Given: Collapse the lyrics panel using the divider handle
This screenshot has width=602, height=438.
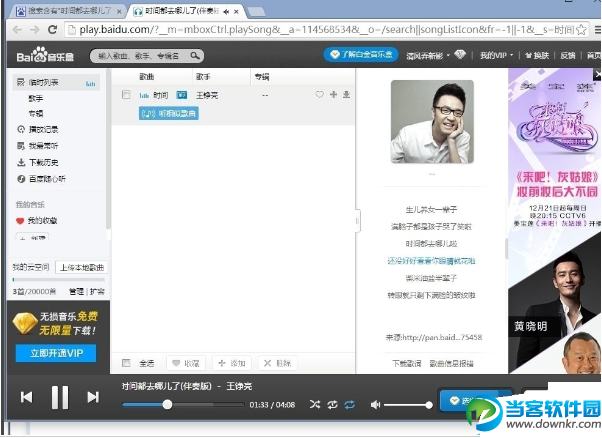Looking at the screenshot, I should 357,220.
